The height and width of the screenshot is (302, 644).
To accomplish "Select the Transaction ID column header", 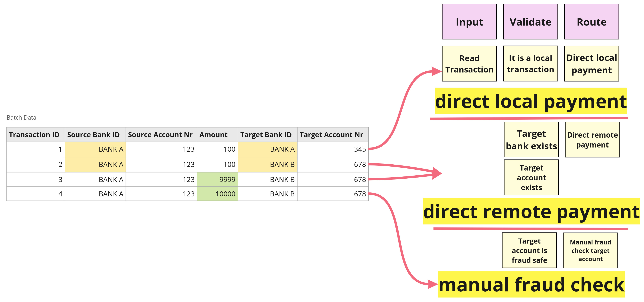I will coord(34,135).
